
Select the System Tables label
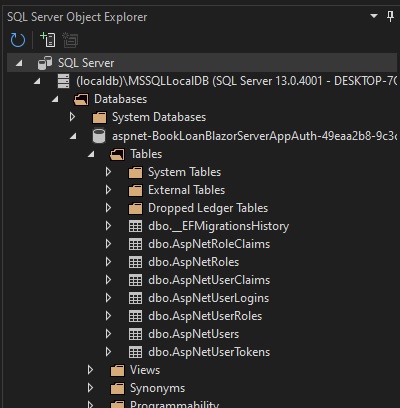[185, 172]
